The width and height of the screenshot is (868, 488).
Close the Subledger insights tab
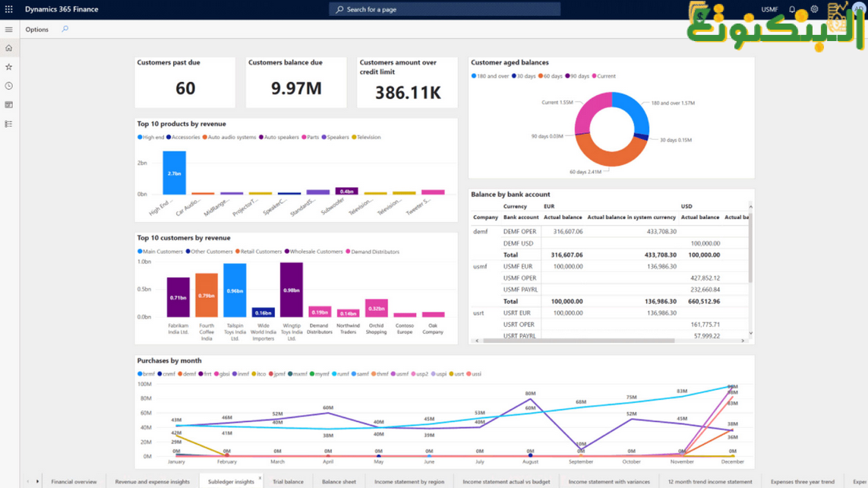[x=260, y=478]
